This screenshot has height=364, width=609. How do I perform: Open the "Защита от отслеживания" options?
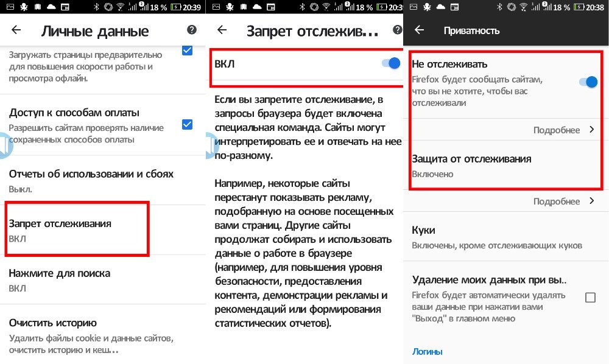[x=471, y=166]
